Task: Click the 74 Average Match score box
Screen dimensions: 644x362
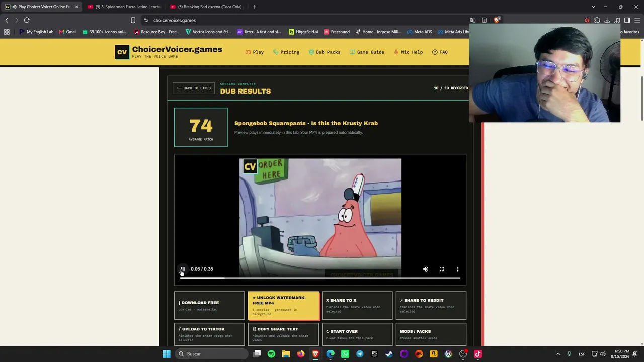Action: tap(201, 127)
